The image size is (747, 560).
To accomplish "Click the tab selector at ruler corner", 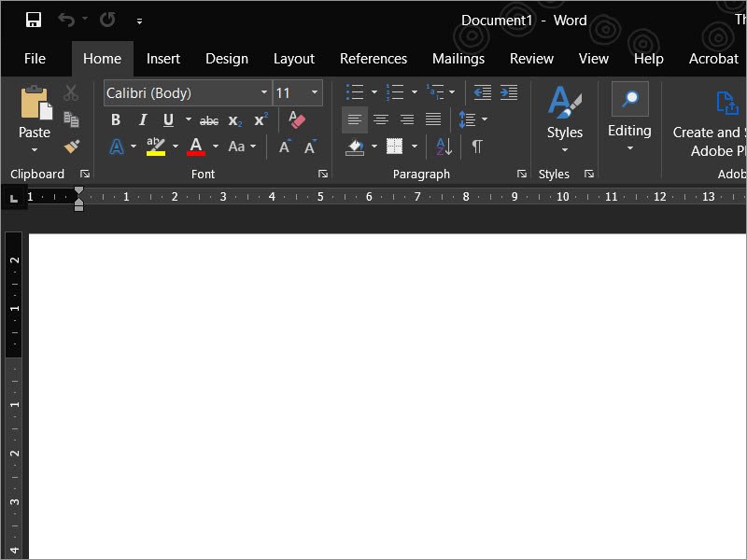I will pos(14,198).
